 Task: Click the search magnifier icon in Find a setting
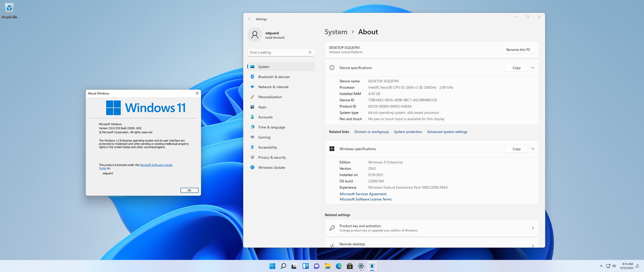pyautogui.click(x=310, y=52)
